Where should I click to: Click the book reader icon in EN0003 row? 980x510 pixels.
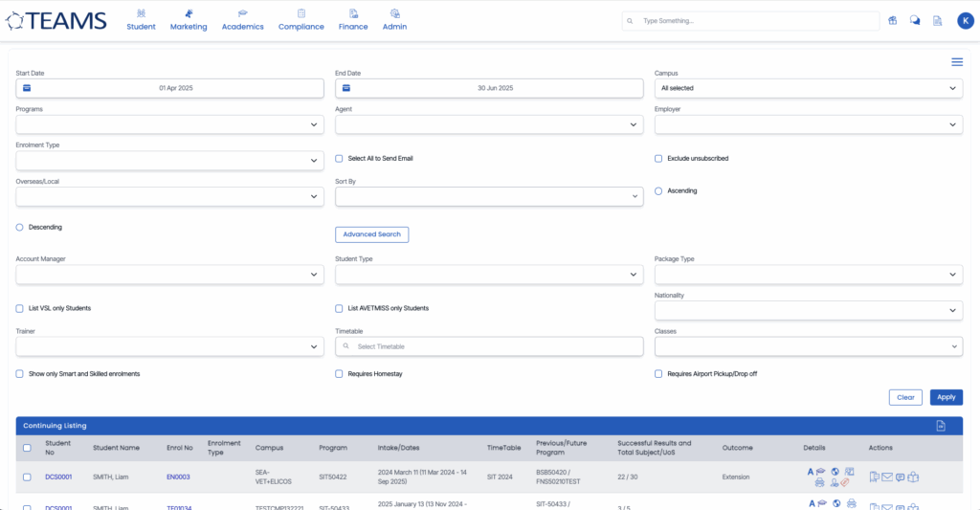913,477
